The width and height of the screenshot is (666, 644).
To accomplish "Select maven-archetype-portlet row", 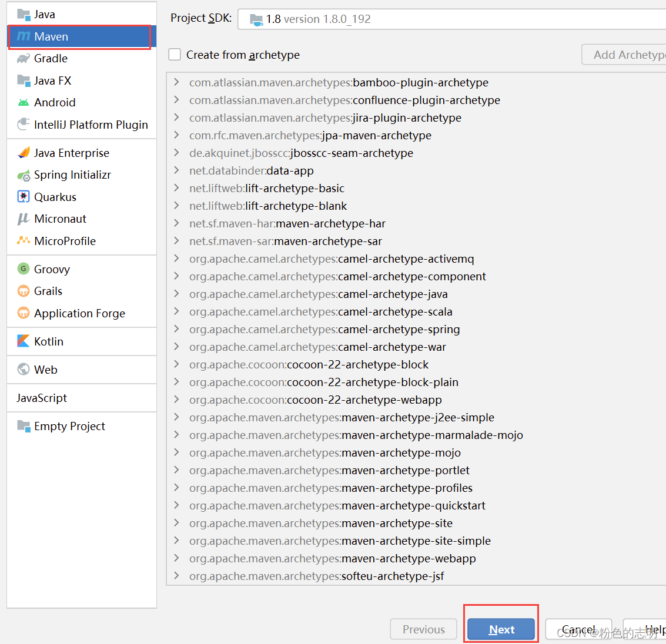I will click(416, 471).
